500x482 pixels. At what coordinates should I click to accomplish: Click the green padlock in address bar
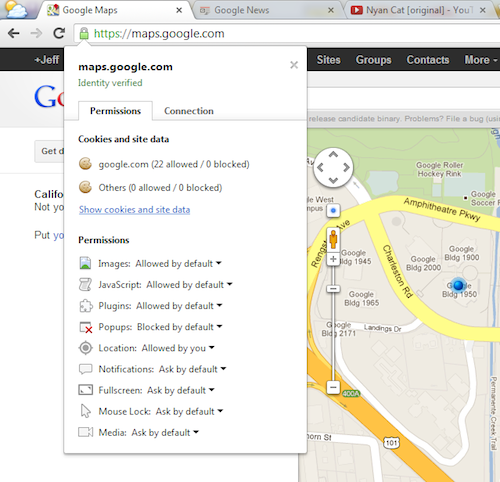coord(84,33)
